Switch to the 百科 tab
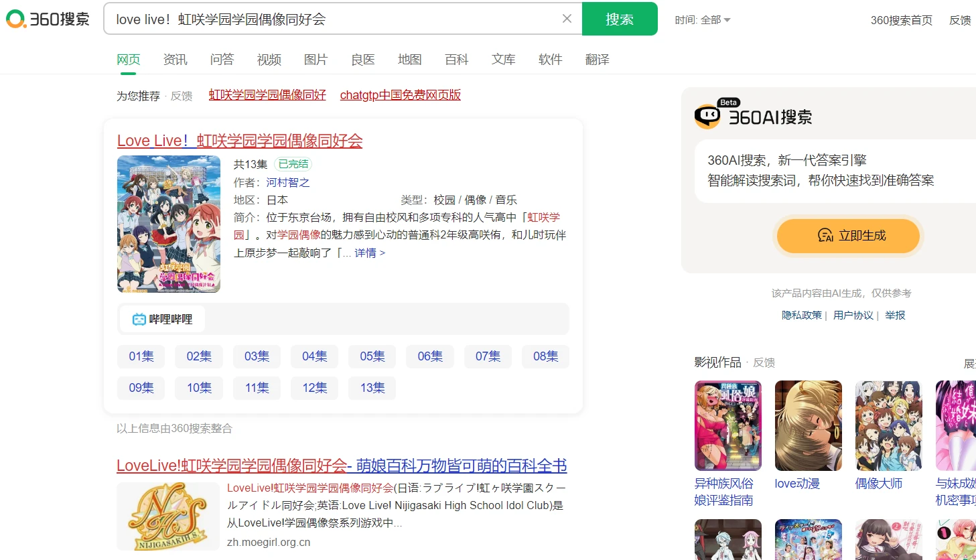Screen dimensions: 976x560 point(457,60)
